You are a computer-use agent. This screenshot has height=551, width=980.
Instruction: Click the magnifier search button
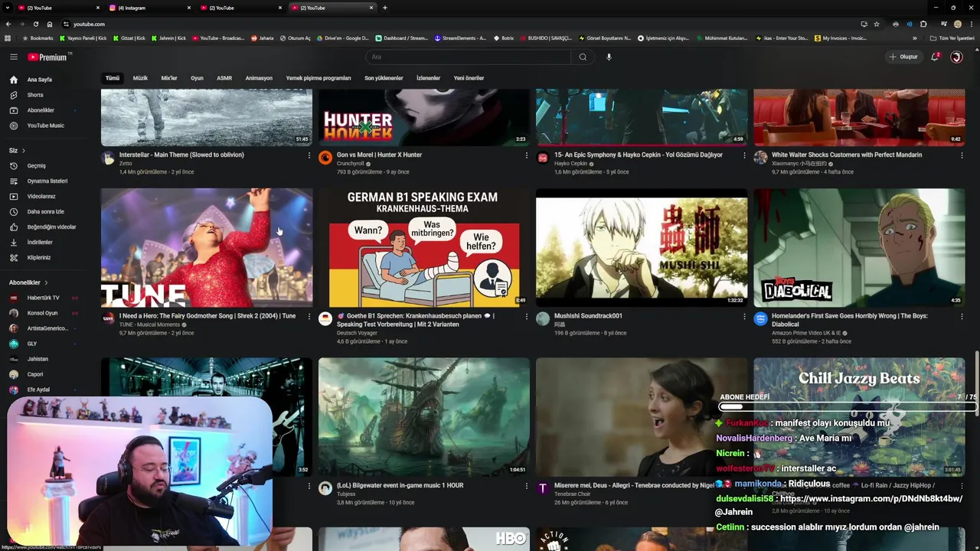(583, 57)
